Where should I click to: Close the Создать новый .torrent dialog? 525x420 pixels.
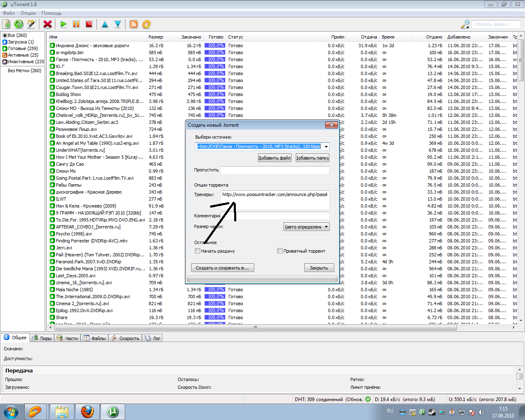[x=331, y=125]
